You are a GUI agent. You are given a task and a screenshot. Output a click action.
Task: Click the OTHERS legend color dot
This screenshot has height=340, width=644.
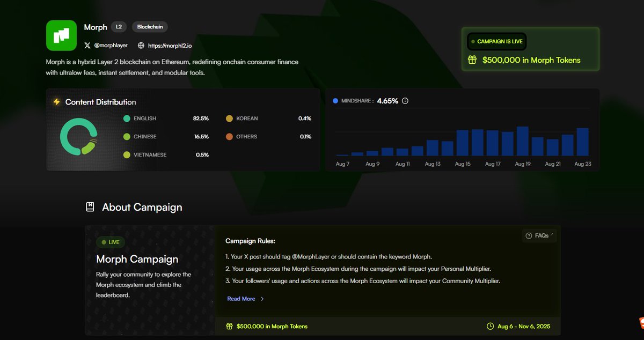coord(229,137)
